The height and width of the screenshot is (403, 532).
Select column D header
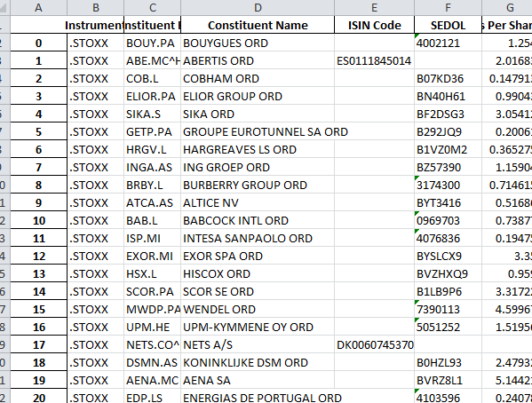(258, 7)
